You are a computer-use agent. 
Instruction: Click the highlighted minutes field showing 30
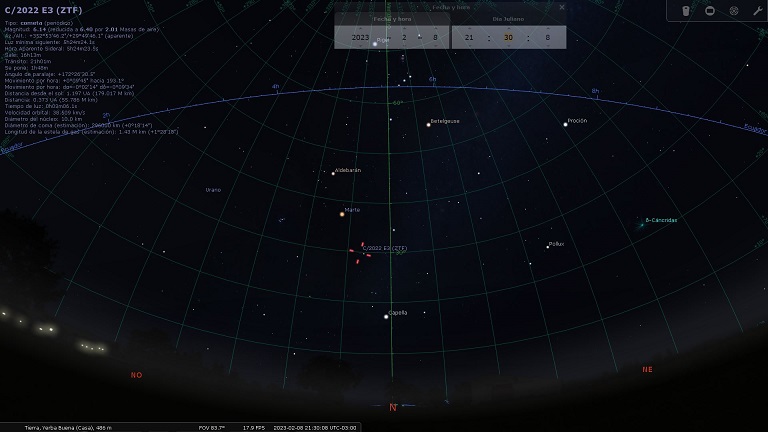tap(508, 37)
